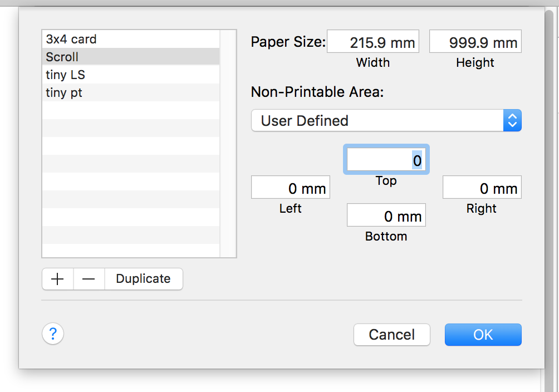Click the empty row below tiny pt

131,110
